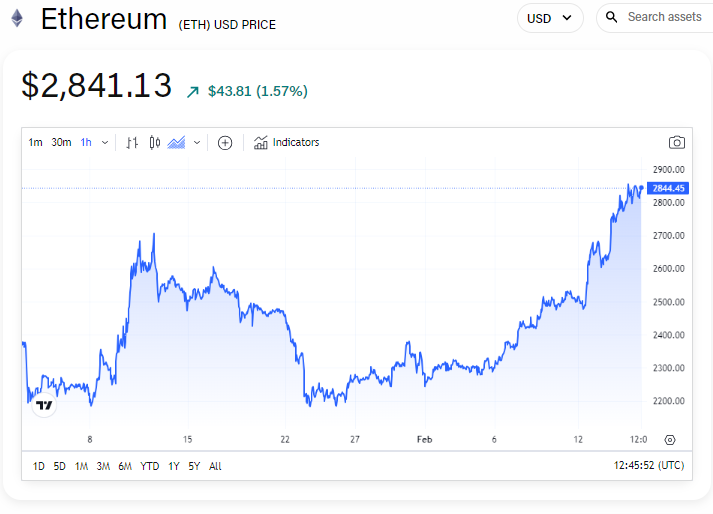Open the Indicators menu
This screenshot has height=514, width=713.
tap(286, 142)
